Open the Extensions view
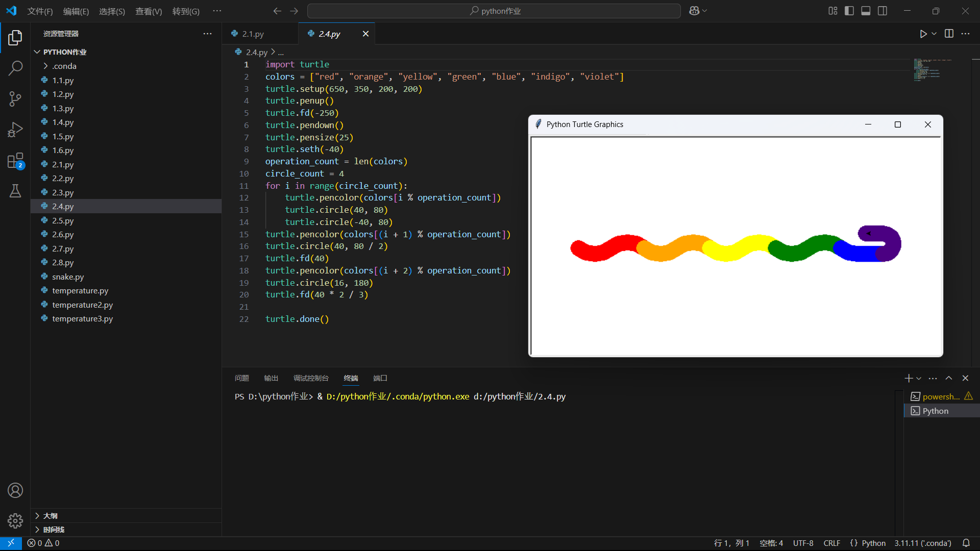980x551 pixels. (15, 161)
